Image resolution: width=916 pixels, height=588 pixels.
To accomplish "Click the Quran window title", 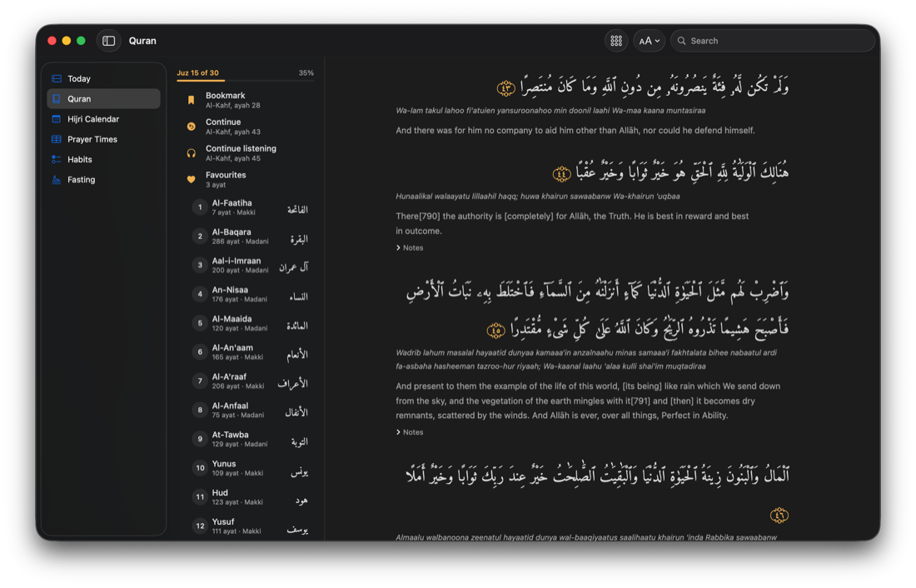I will pyautogui.click(x=142, y=41).
